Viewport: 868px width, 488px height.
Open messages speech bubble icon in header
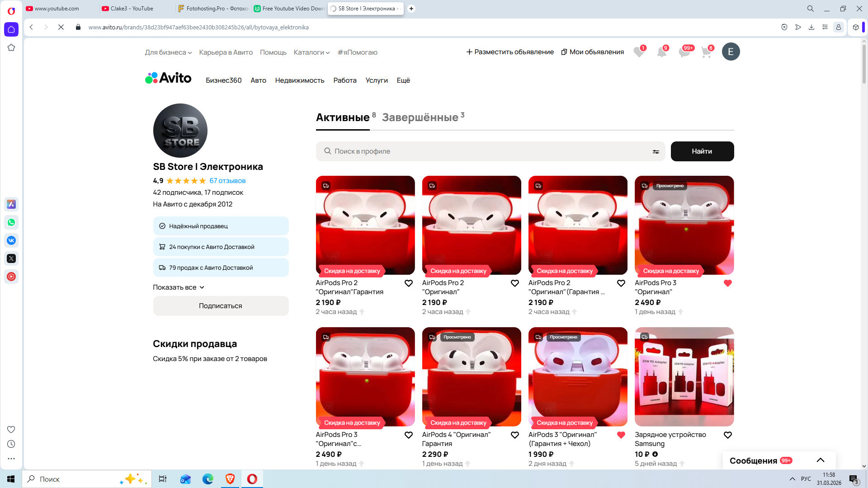[x=684, y=52]
